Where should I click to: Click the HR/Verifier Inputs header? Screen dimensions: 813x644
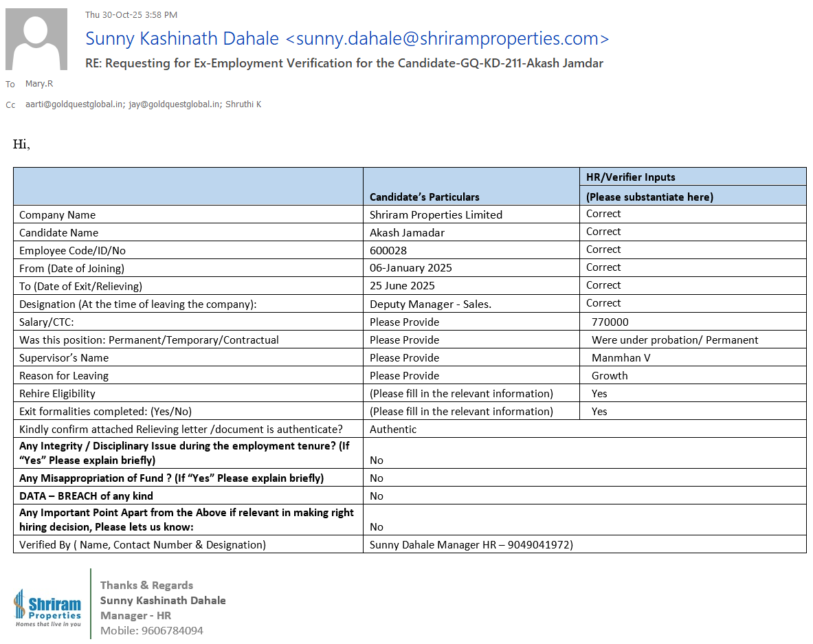coord(630,177)
